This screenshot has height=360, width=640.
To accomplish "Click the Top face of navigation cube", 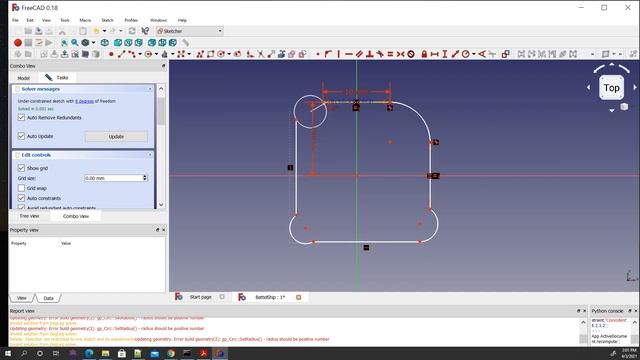I will pos(611,88).
